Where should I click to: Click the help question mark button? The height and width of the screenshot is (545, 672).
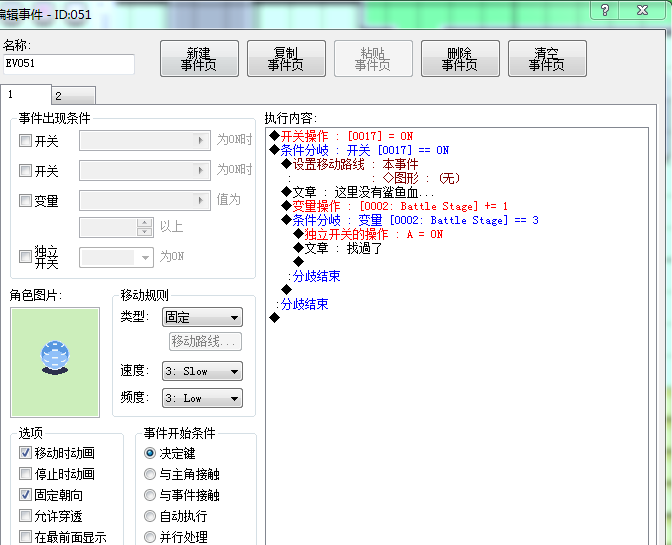605,10
